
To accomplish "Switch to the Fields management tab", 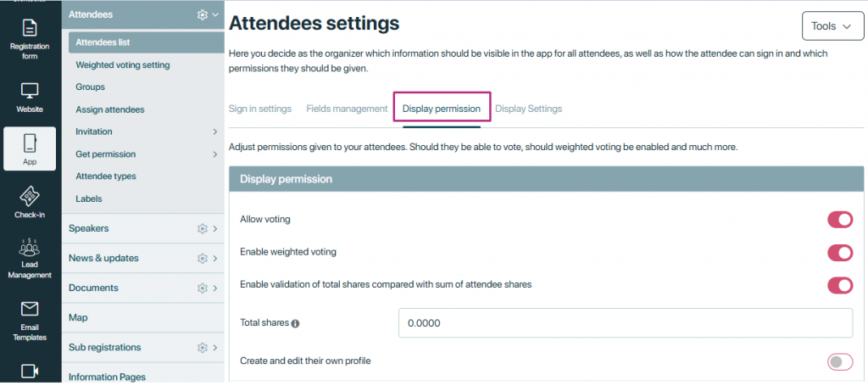I will tap(347, 109).
